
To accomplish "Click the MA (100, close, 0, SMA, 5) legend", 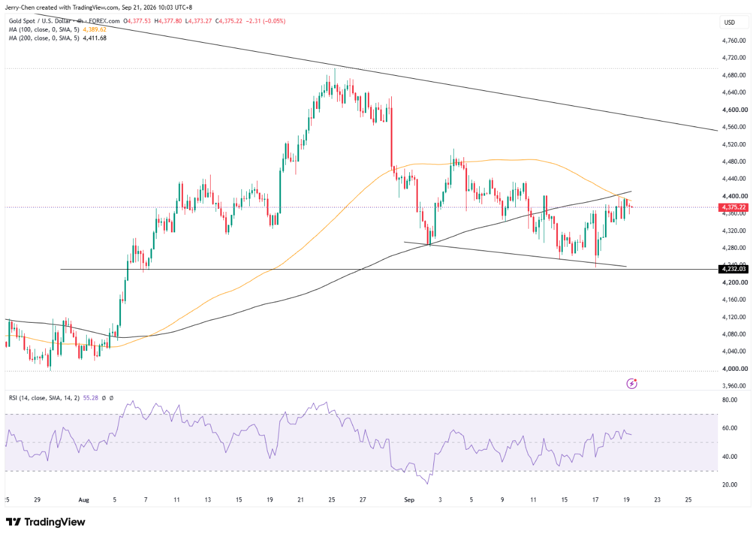I will pyautogui.click(x=43, y=29).
